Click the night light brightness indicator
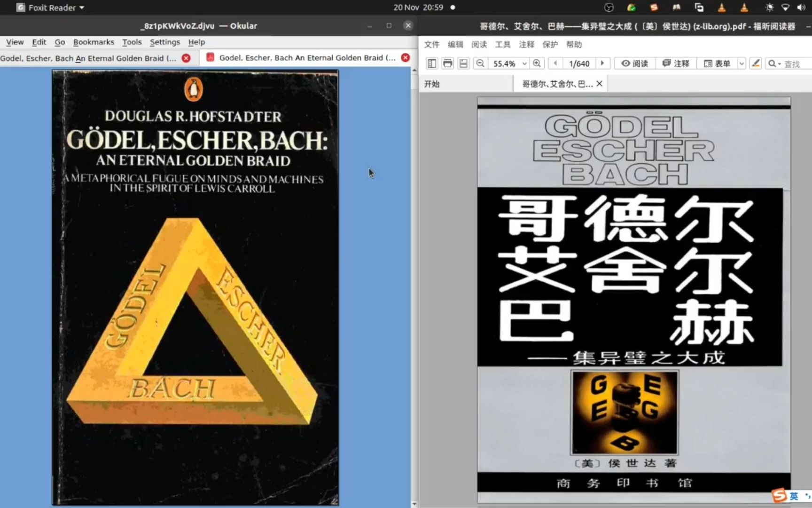812x508 pixels. (x=769, y=8)
